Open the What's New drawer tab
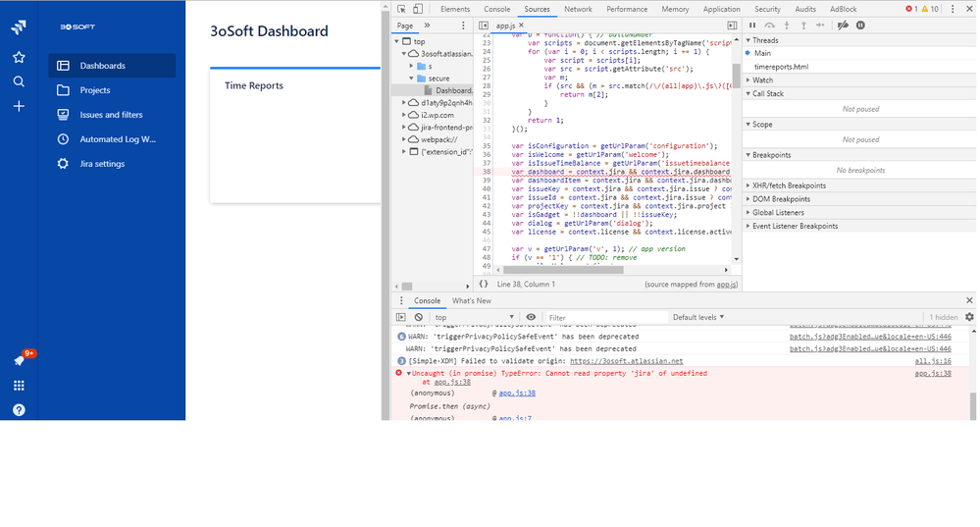This screenshot has width=980, height=527. click(x=471, y=300)
